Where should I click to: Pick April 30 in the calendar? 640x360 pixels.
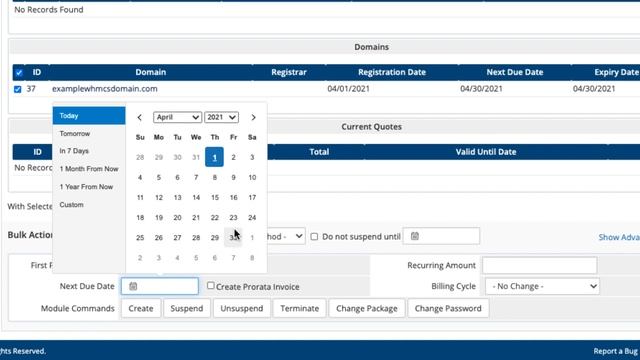click(x=233, y=238)
